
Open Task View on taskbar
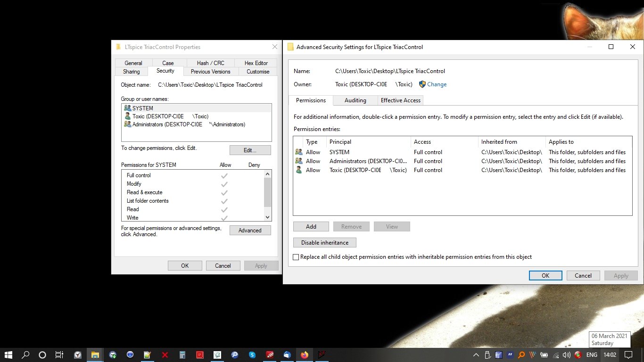pyautogui.click(x=59, y=354)
